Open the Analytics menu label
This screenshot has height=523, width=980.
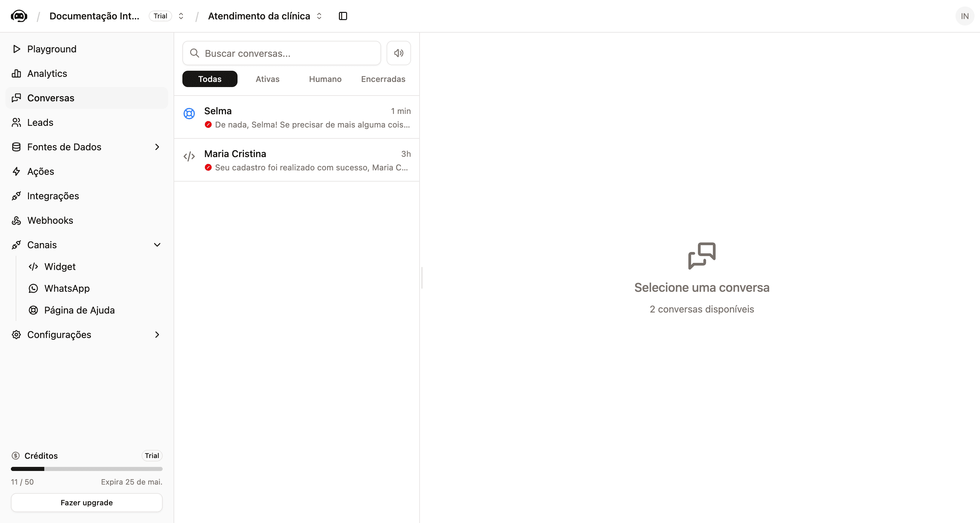tap(47, 73)
